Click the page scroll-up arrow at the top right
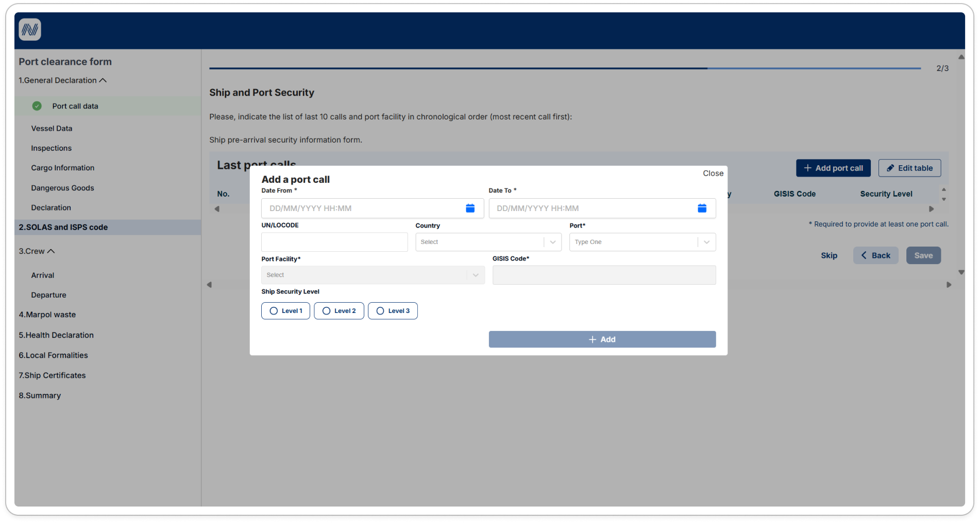The image size is (980, 523). coord(961,57)
